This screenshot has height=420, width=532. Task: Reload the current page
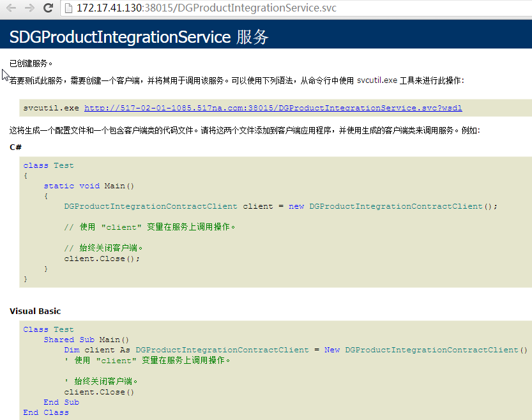pyautogui.click(x=48, y=8)
